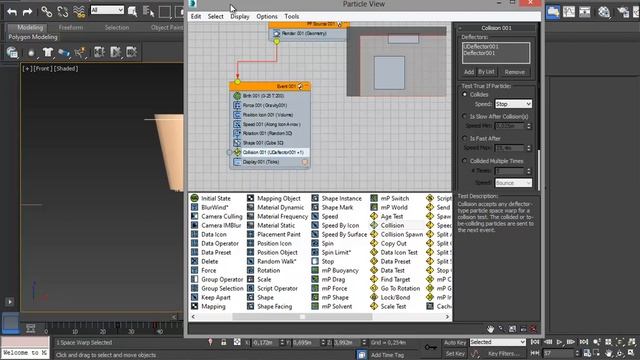Click the By List button
Screen dimensions: 640x360
[486, 72]
